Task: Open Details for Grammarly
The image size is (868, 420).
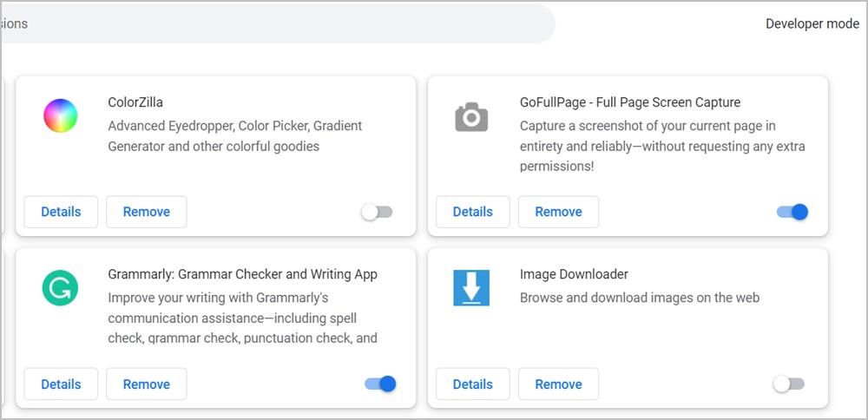Action: tap(61, 384)
